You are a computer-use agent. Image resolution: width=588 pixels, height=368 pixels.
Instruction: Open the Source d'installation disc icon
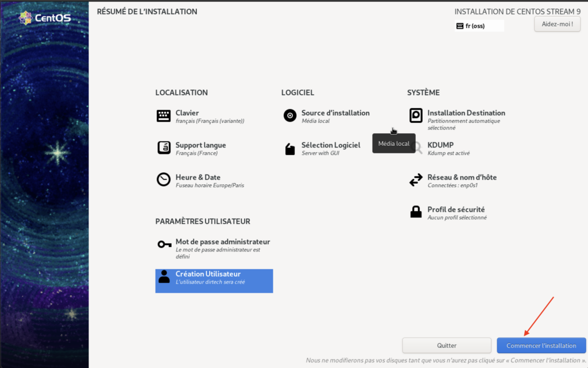pos(289,115)
